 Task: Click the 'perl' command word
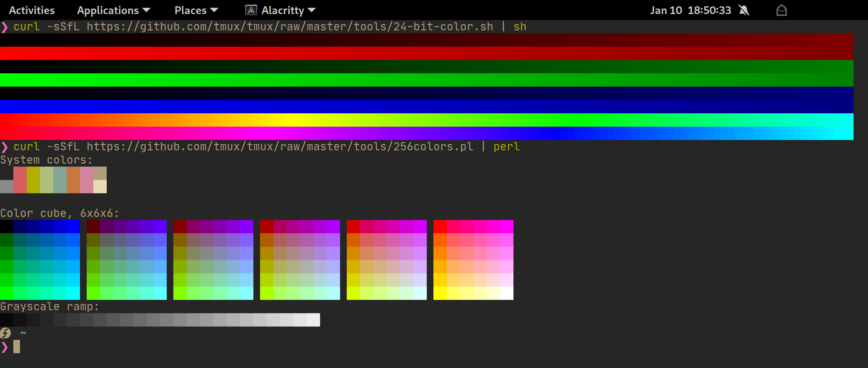tap(506, 147)
